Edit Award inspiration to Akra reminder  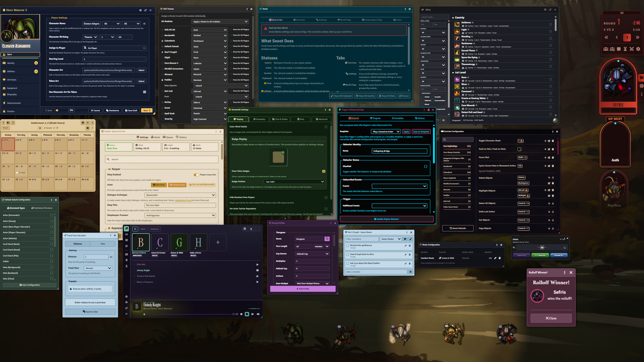[406, 255]
